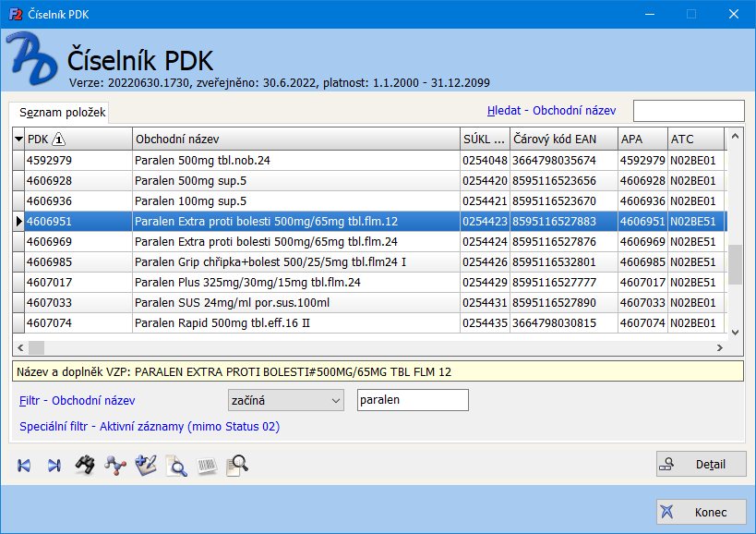Click the blue plus with pen icon
The image size is (756, 534).
[146, 465]
